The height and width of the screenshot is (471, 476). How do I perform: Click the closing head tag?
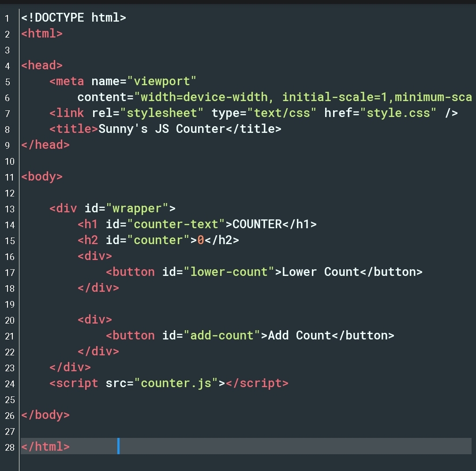tap(45, 144)
